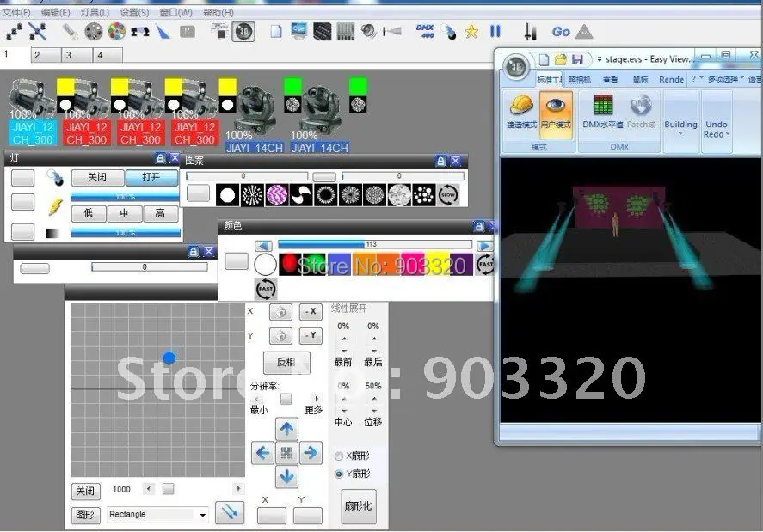This screenshot has width=763, height=532.
Task: Select the swirl gobo pattern
Action: 301,195
